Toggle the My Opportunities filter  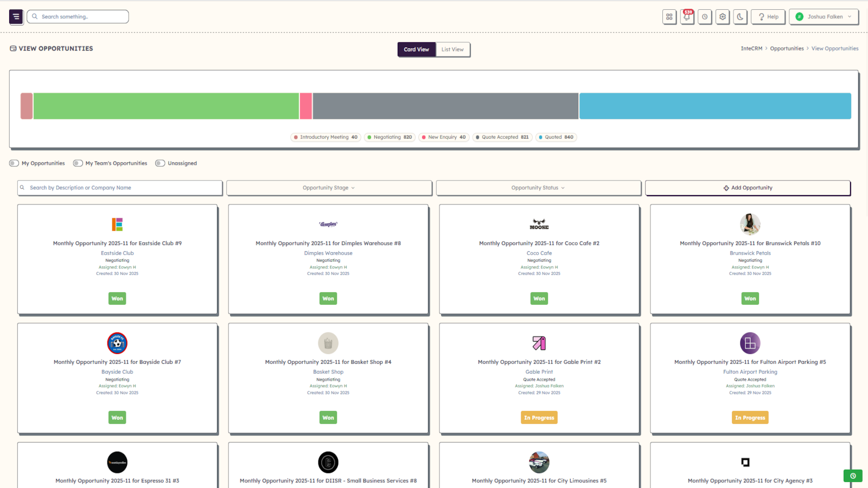(x=13, y=163)
